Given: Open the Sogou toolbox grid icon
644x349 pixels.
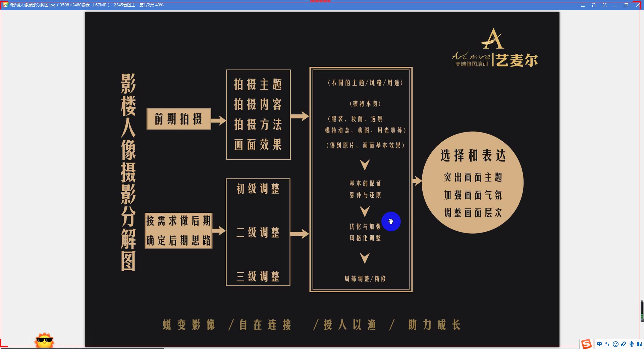Looking at the screenshot, I should (640, 344).
